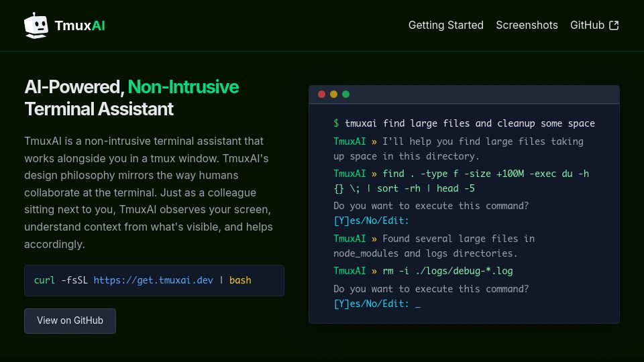Click 'I'll help you find large files' line
The image size is (644, 362).
[458, 141]
